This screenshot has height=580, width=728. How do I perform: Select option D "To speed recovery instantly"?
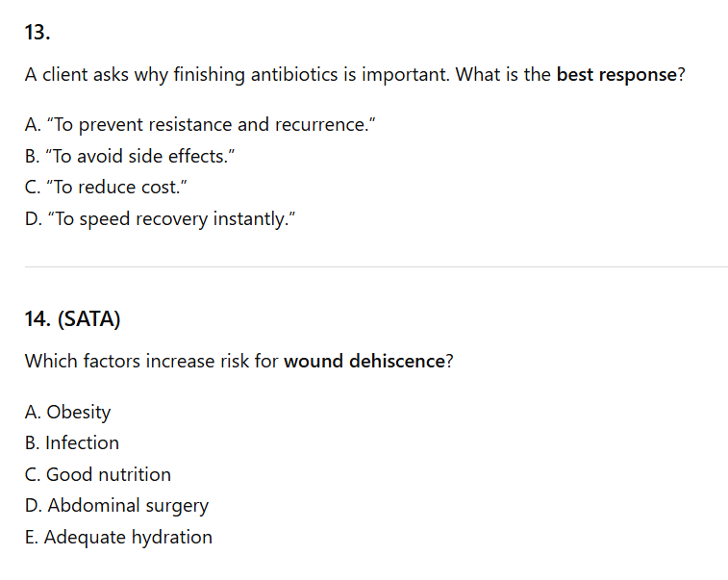point(160,218)
